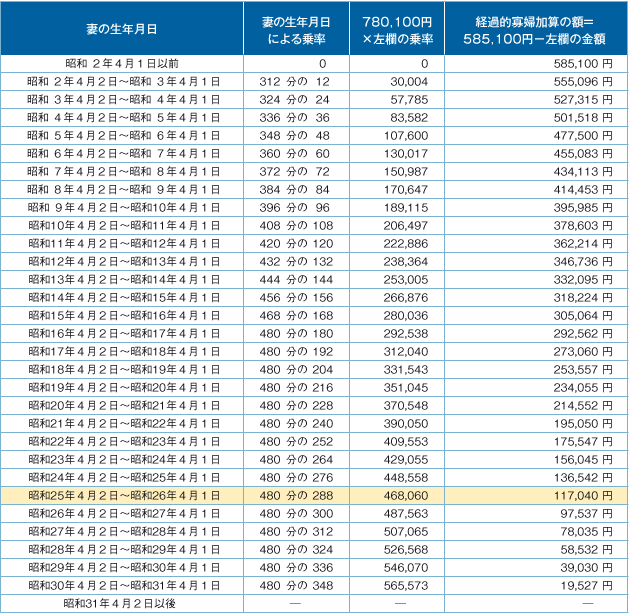Screen dimensions: 629x613
Task: Click the value '130,017'
Action: (x=406, y=154)
